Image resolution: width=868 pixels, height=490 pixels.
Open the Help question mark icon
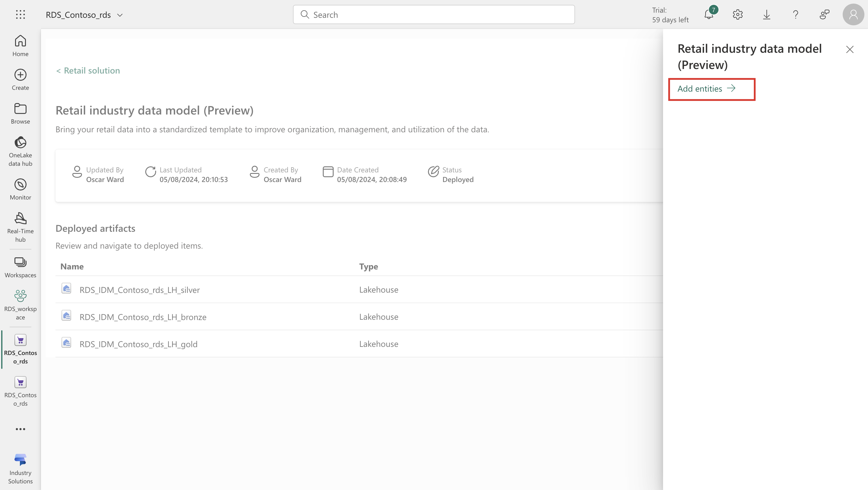pyautogui.click(x=796, y=14)
